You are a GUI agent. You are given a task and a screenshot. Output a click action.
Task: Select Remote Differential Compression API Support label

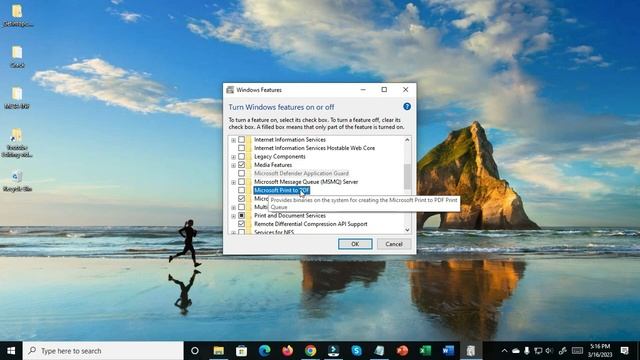(x=311, y=224)
